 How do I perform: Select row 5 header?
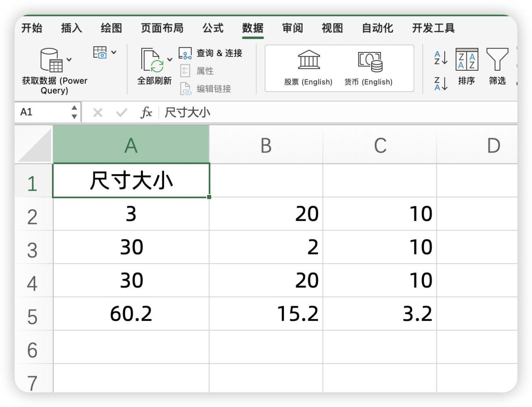[34, 314]
